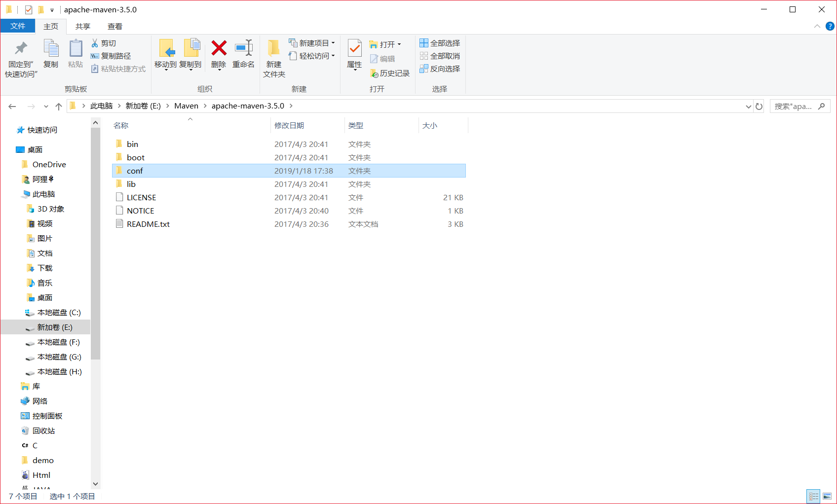This screenshot has width=837, height=504.
Task: Click the 新加卷 (E:) breadcrumb segment
Action: pos(143,106)
